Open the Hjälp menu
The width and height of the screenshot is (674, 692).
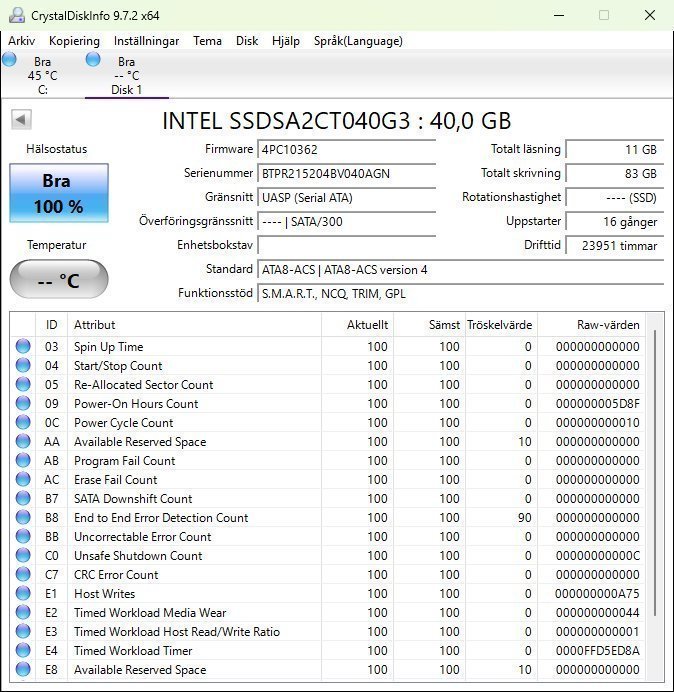(x=285, y=41)
